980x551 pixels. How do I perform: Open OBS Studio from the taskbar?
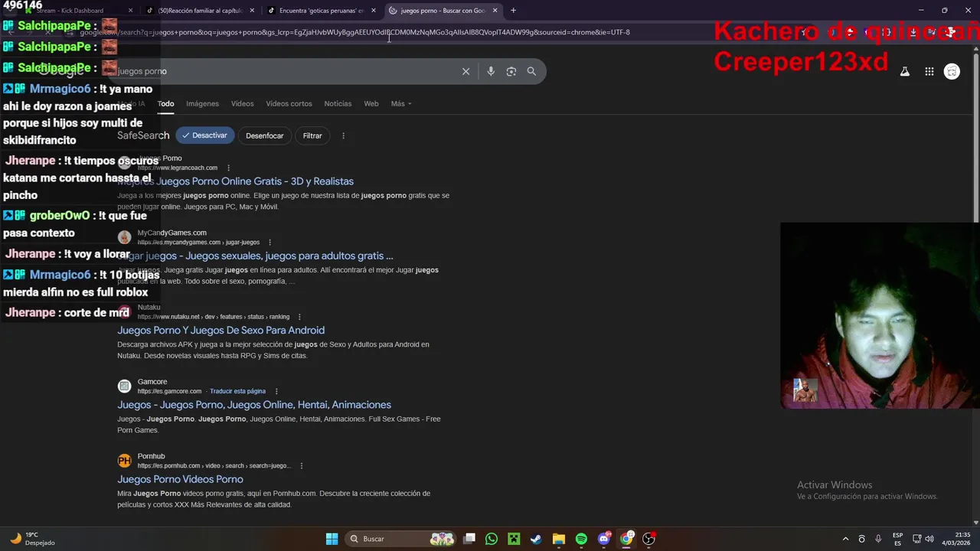click(x=648, y=539)
